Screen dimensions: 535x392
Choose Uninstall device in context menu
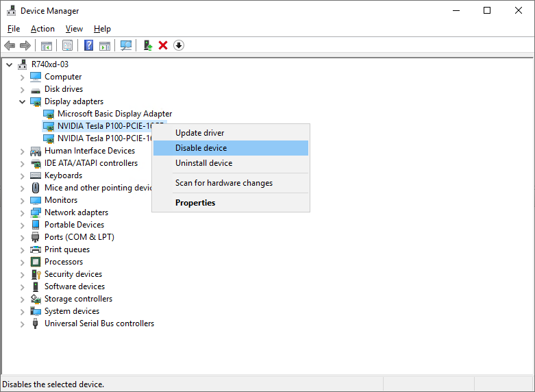(203, 163)
